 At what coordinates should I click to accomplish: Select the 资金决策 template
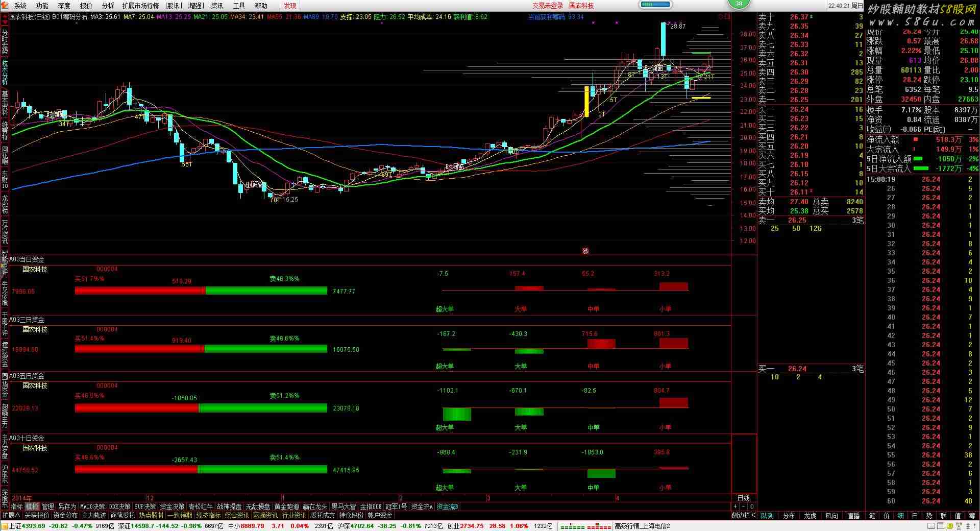click(x=172, y=507)
